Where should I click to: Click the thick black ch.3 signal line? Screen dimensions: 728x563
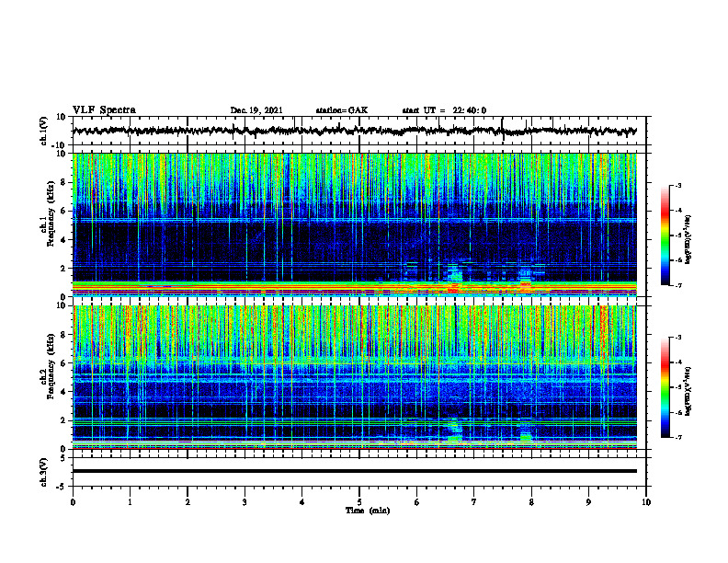(355, 471)
